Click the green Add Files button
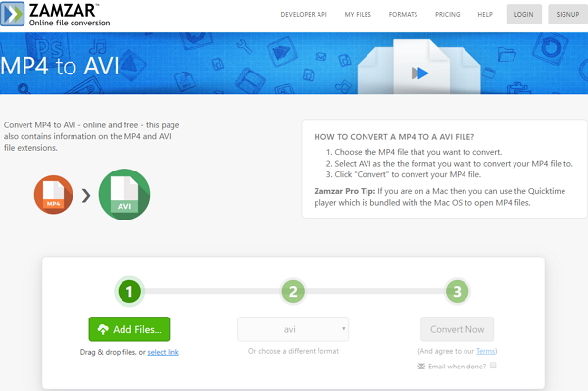This screenshot has width=588, height=391. click(x=129, y=329)
